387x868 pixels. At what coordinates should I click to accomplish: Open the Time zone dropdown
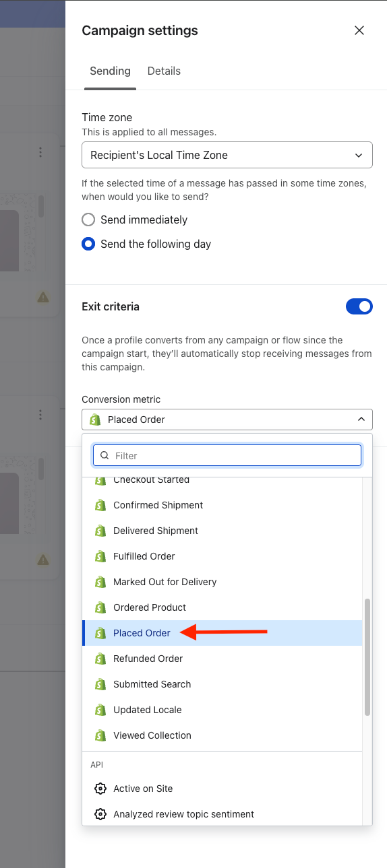[x=227, y=155]
